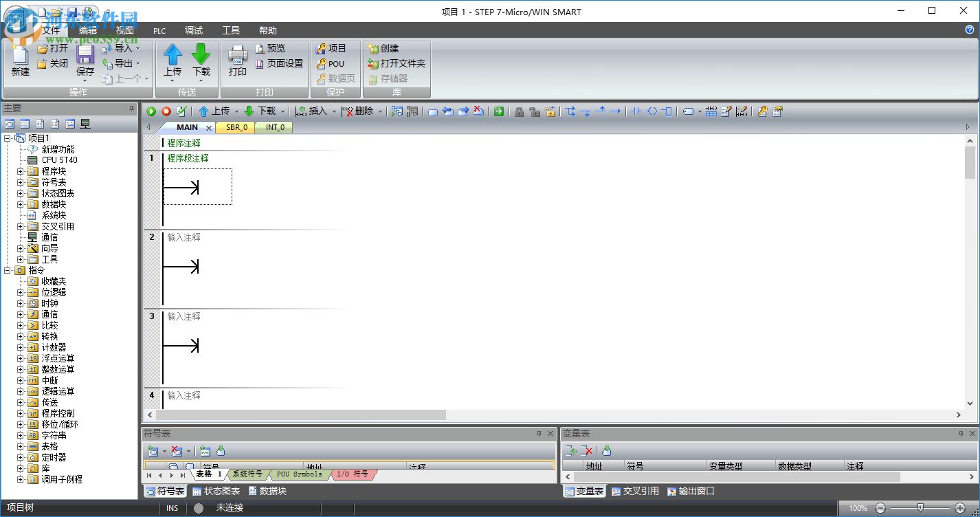This screenshot has width=980, height=517.
Task: Expand the Timers (定时器) instruction folder
Action: 20,457
